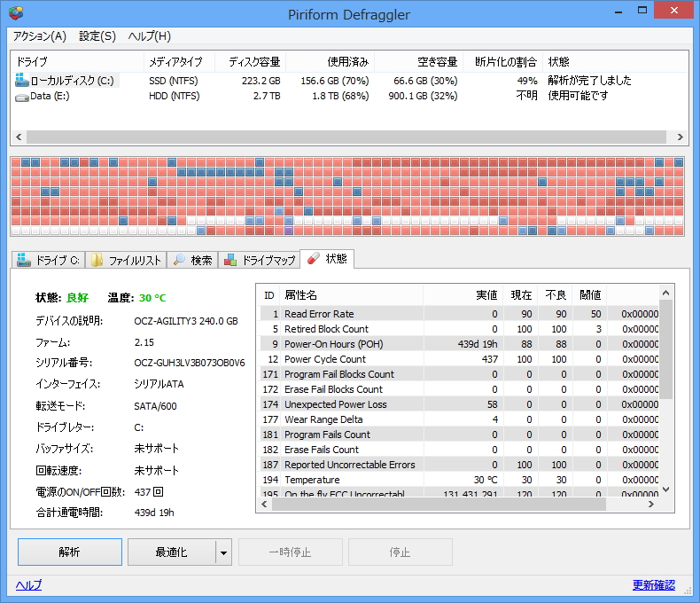Click the magnifier icon on 検索 tab
The height and width of the screenshot is (603, 700).
point(179,260)
